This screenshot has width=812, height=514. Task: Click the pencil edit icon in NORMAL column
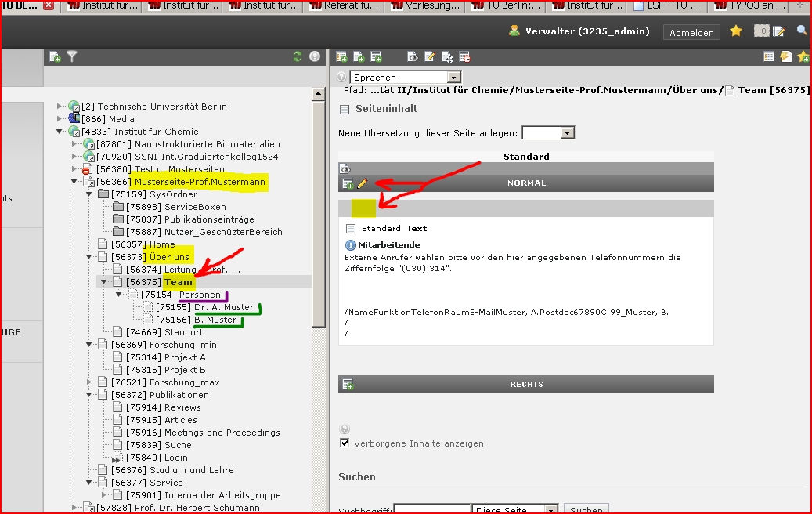pos(362,183)
